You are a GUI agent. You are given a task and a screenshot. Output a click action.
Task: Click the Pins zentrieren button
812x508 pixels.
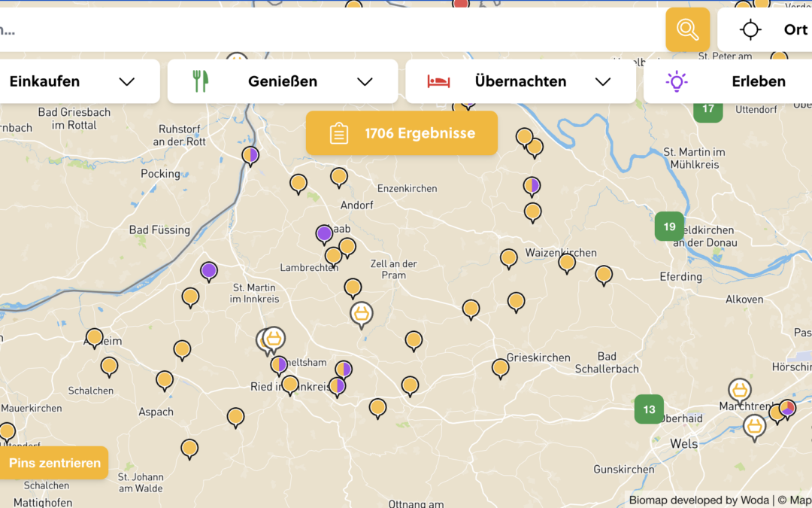[54, 463]
